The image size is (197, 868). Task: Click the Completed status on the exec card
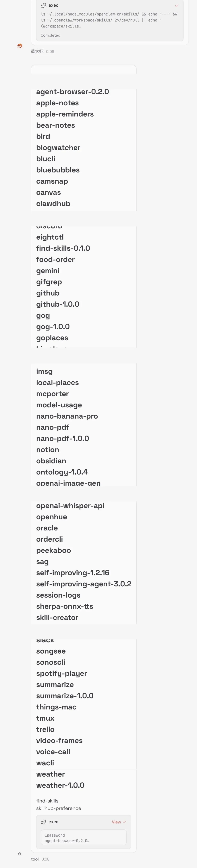(50, 35)
